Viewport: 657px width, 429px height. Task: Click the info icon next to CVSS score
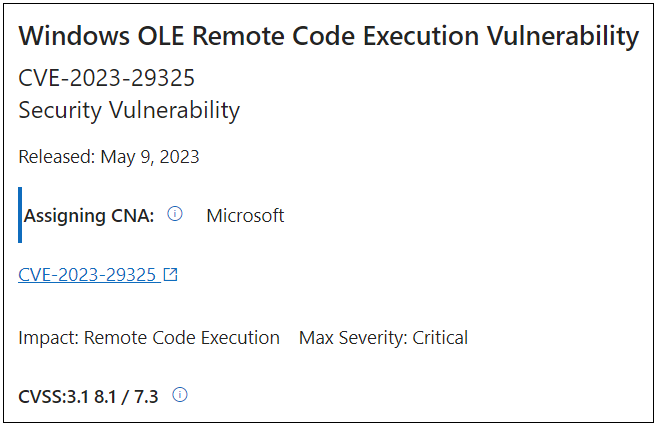pos(180,395)
